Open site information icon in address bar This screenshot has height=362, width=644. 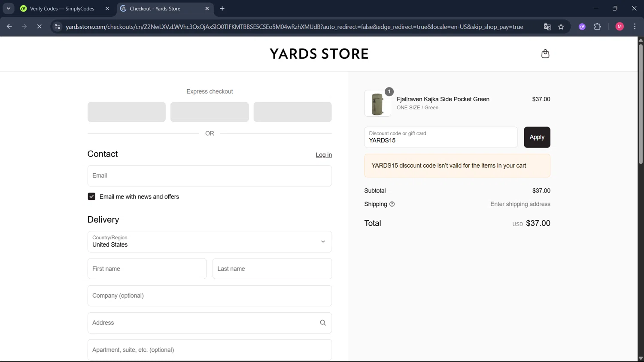pos(57,27)
